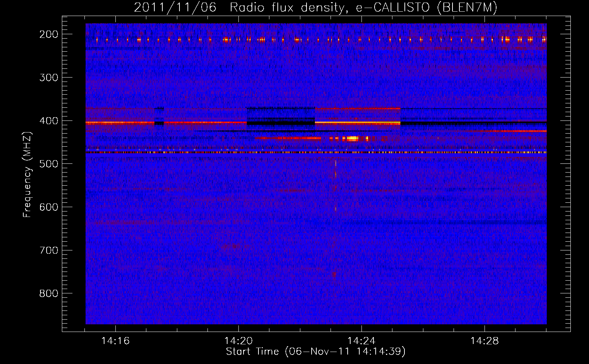589x364 pixels.
Task: Click the 600 frequency tick label
Action: pos(48,207)
